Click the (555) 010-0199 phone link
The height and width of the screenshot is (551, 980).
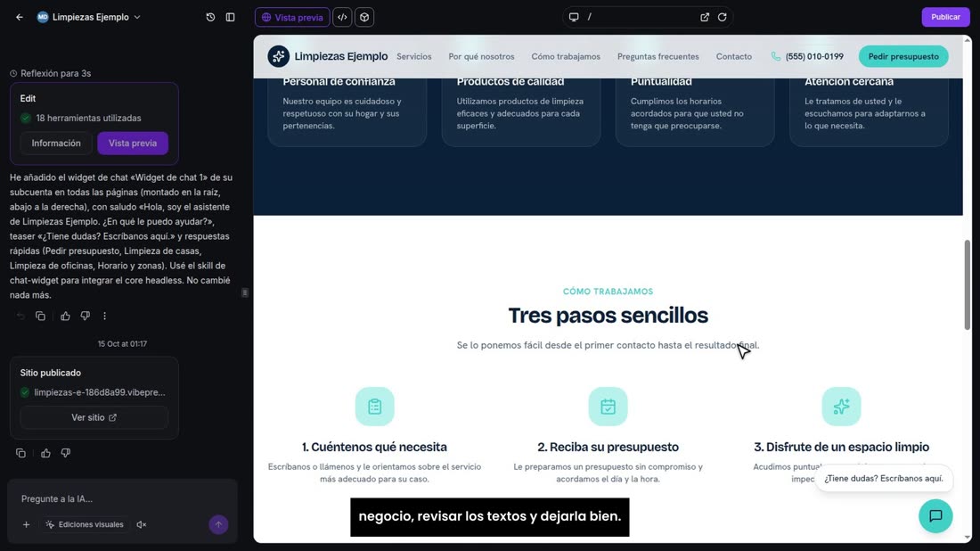click(807, 56)
